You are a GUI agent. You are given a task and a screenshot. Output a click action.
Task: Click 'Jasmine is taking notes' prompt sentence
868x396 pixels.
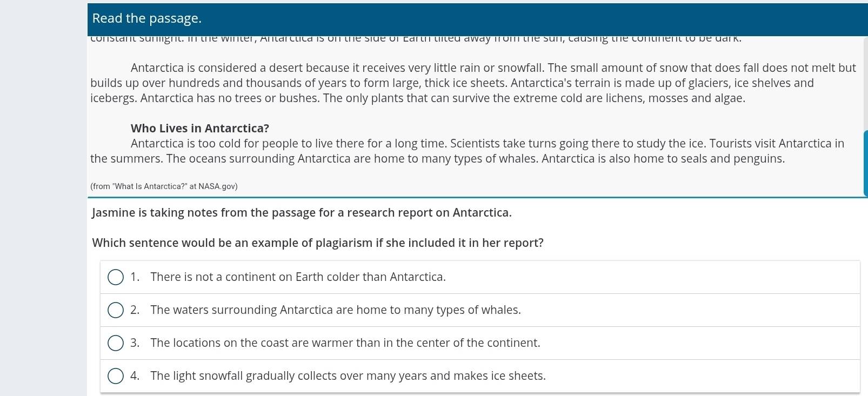302,213
